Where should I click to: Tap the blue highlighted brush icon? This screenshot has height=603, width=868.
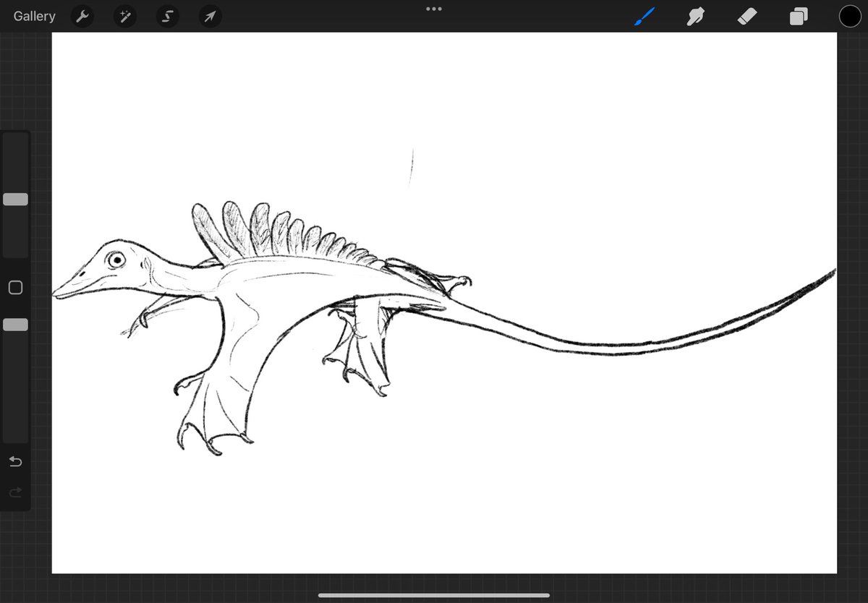coord(643,16)
